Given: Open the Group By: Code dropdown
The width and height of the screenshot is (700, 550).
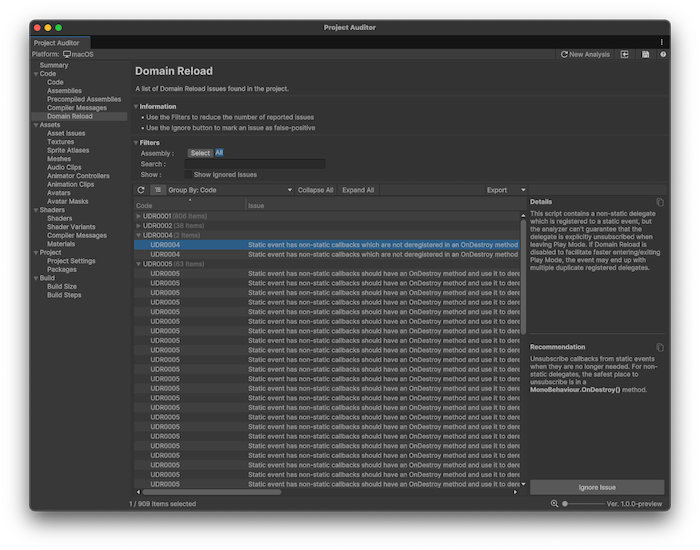Looking at the screenshot, I should [229, 190].
